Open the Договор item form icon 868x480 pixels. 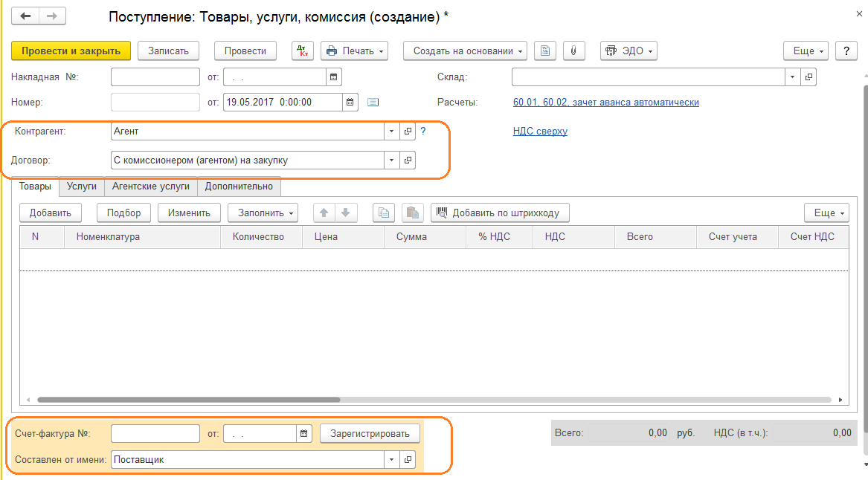pos(408,160)
